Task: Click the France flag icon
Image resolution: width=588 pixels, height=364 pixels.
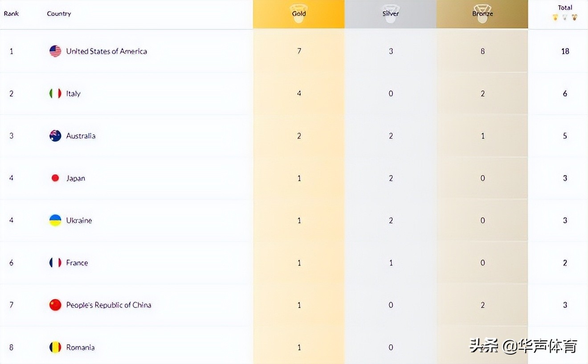Action: pyautogui.click(x=55, y=263)
